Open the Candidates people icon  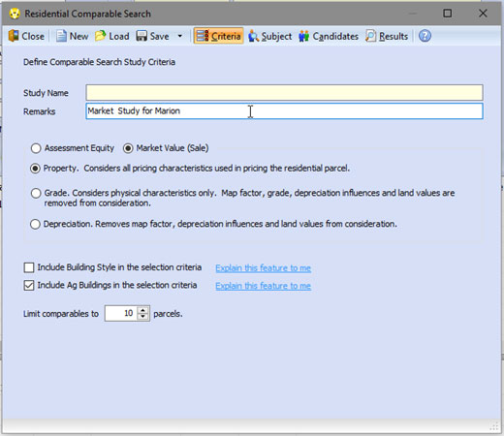pos(304,36)
